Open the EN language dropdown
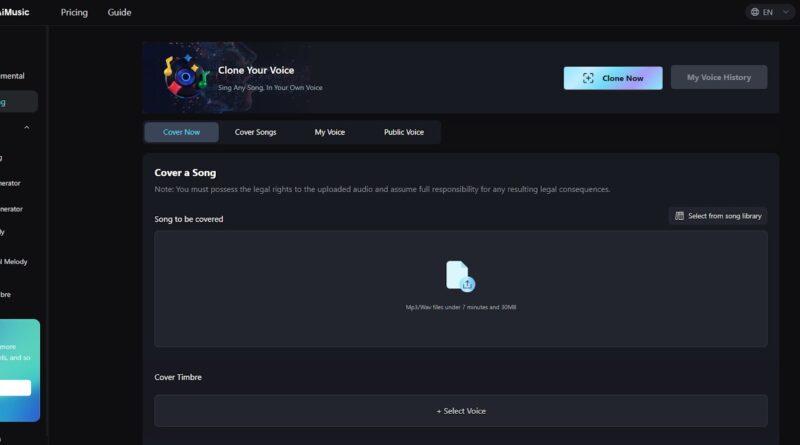Viewport: 800px width, 445px height. coord(769,12)
